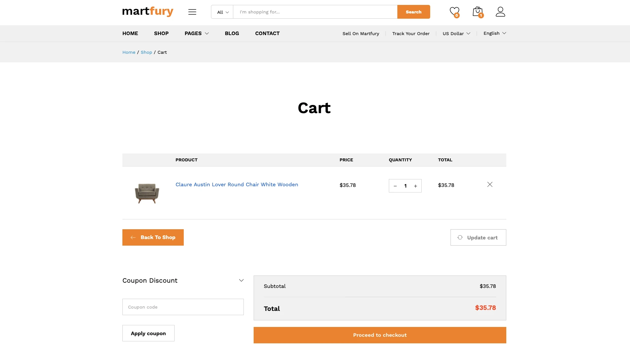Collapse the Coupon Discount section
630x364 pixels.
(241, 280)
